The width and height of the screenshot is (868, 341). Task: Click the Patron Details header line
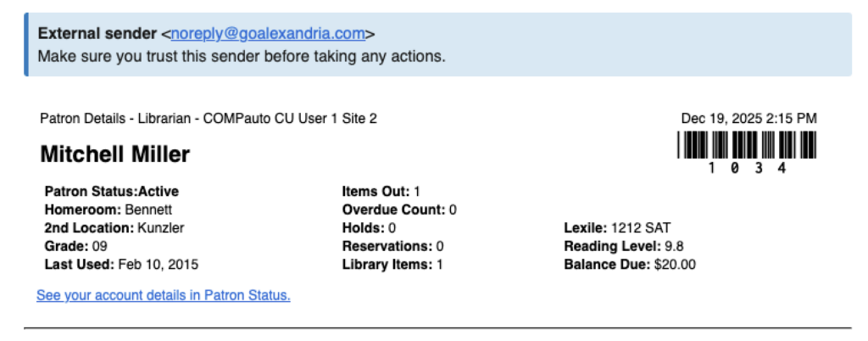[208, 118]
